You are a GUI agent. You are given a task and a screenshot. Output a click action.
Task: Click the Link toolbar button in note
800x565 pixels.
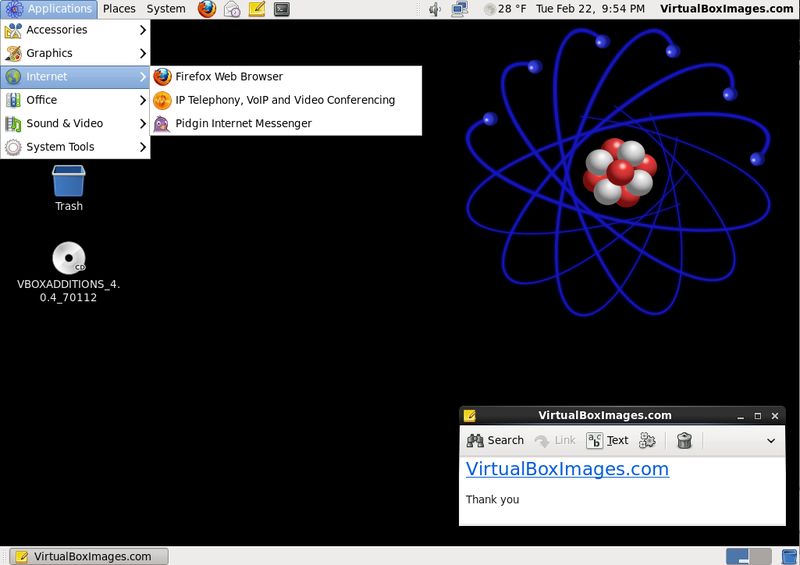555,440
